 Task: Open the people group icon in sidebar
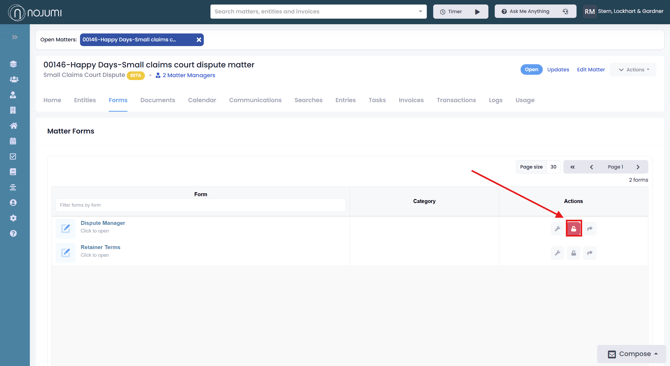pyautogui.click(x=14, y=79)
